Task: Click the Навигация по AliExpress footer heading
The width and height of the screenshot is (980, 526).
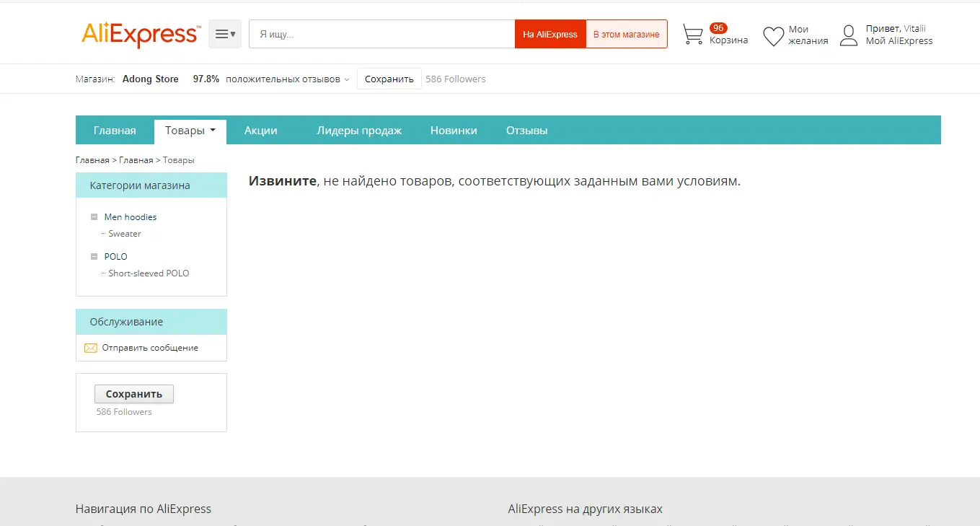Action: pos(144,509)
